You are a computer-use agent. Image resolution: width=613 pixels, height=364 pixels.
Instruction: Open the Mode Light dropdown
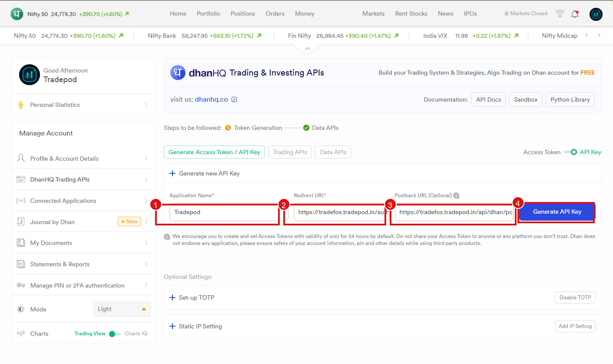tap(122, 309)
